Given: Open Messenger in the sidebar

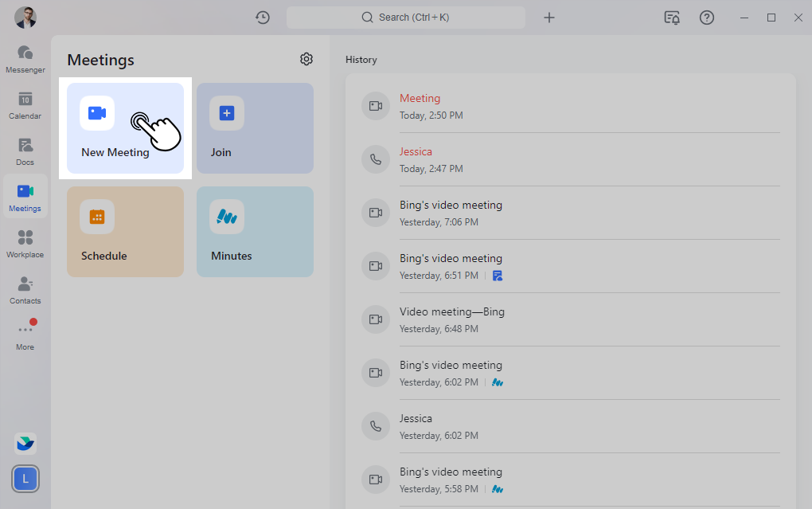Looking at the screenshot, I should pyautogui.click(x=25, y=59).
